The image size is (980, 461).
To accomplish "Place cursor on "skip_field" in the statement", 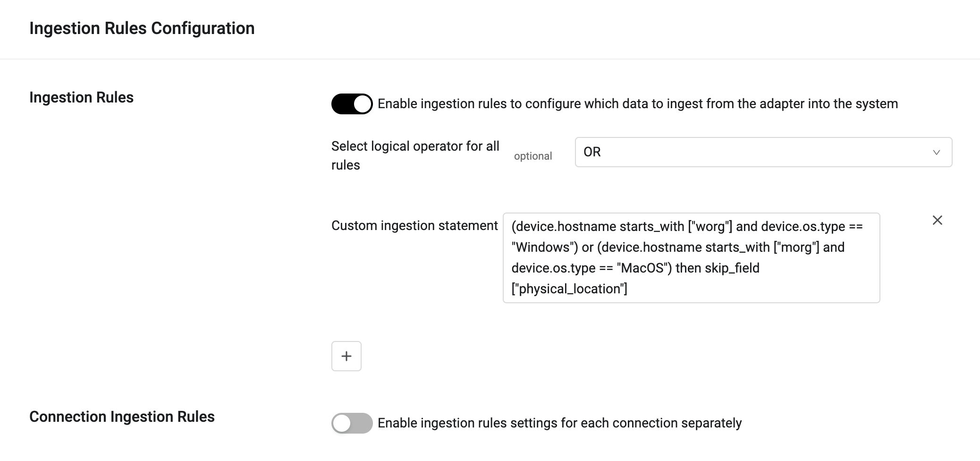I will (x=732, y=268).
